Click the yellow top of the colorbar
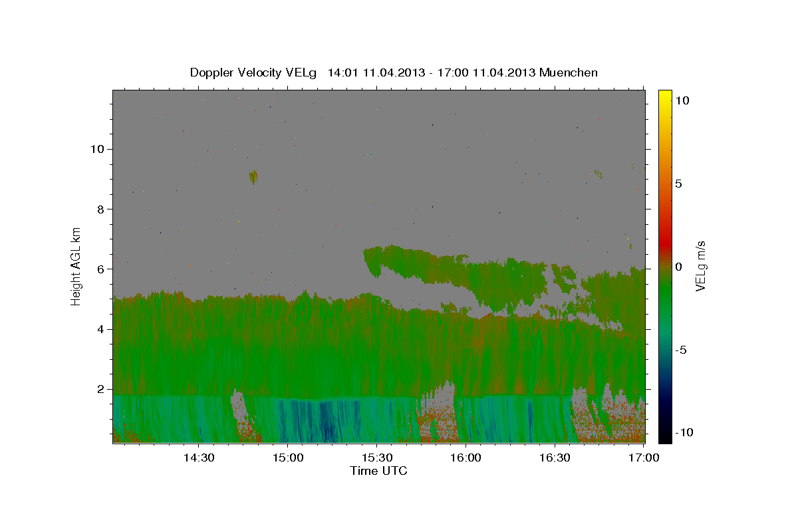The width and height of the screenshot is (798, 532). point(665,96)
